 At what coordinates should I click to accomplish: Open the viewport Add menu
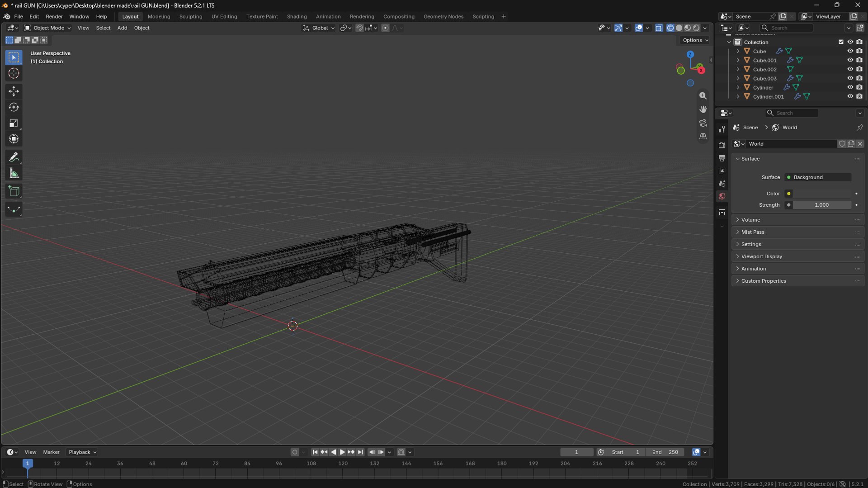click(x=122, y=28)
